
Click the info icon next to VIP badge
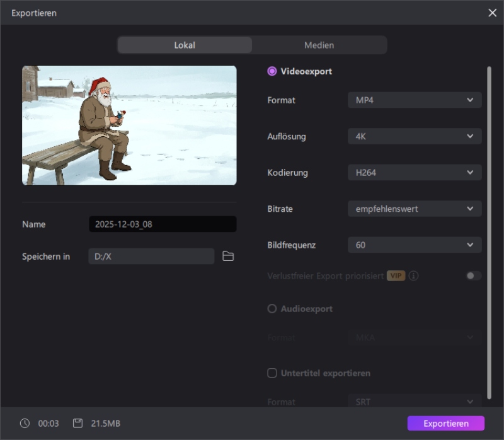click(x=414, y=275)
